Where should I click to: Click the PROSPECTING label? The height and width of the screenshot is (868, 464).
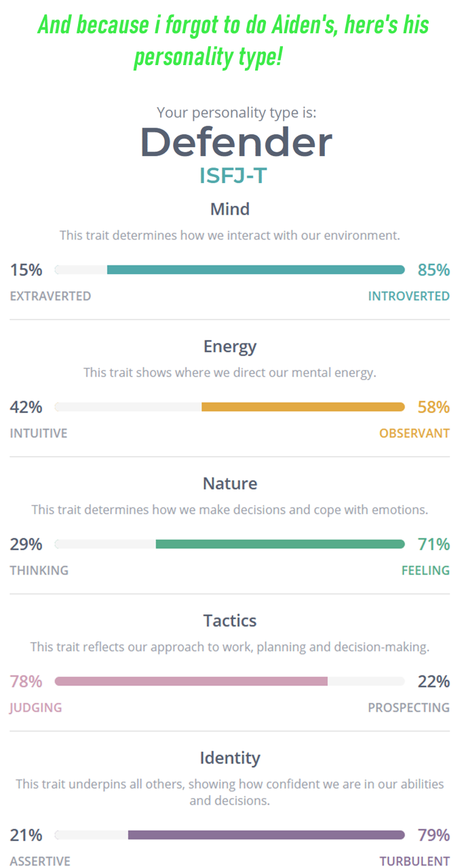click(x=408, y=707)
